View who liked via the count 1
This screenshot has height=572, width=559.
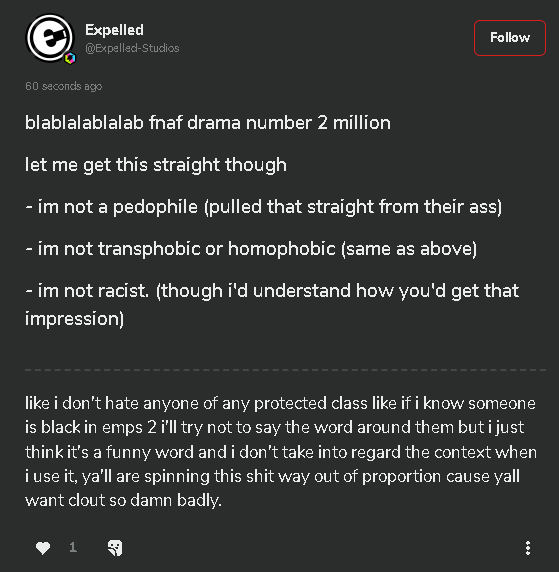73,547
